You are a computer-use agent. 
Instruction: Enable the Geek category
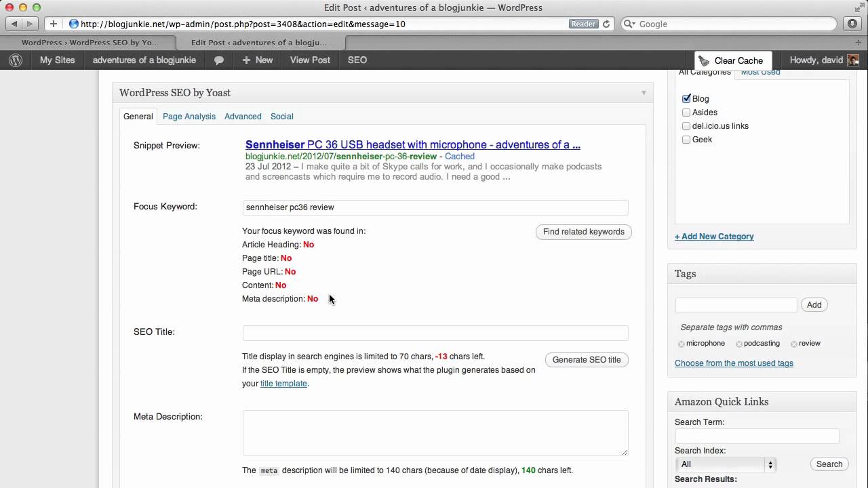click(x=686, y=140)
